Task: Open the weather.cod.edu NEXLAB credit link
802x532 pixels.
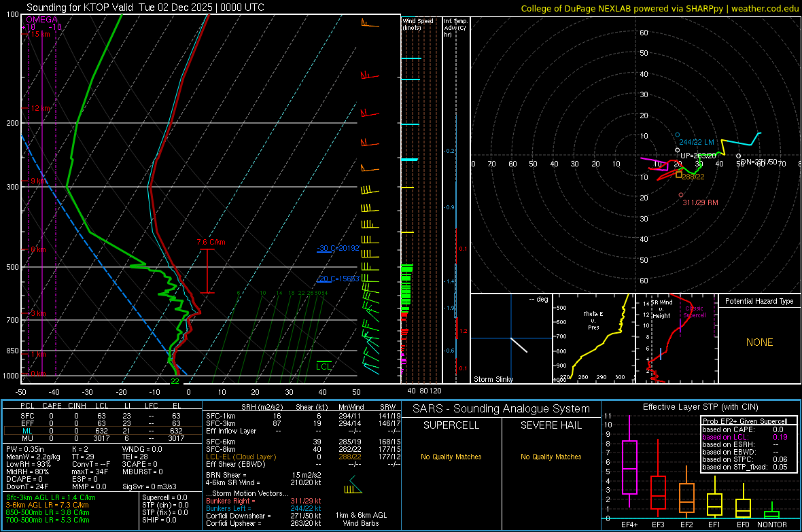Action: pyautogui.click(x=659, y=8)
